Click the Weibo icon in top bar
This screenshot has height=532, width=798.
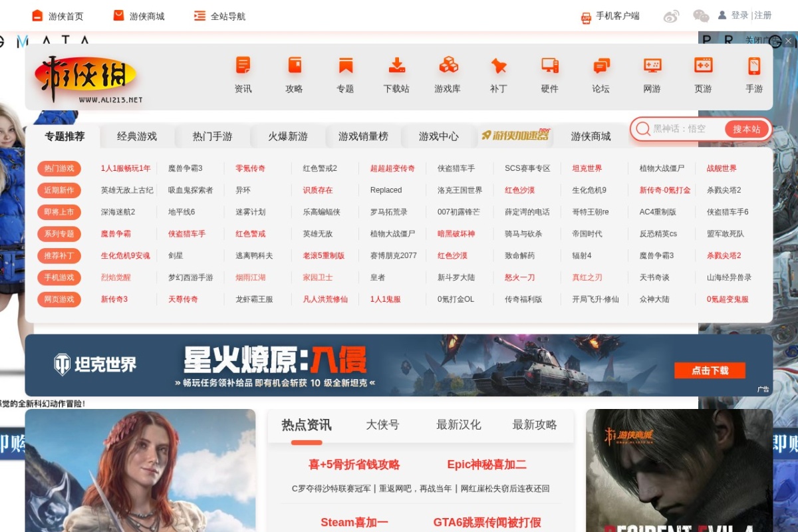click(x=672, y=16)
